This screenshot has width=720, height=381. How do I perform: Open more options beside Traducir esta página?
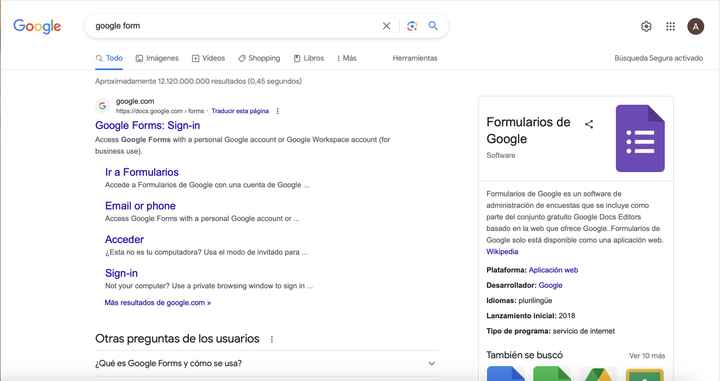277,111
